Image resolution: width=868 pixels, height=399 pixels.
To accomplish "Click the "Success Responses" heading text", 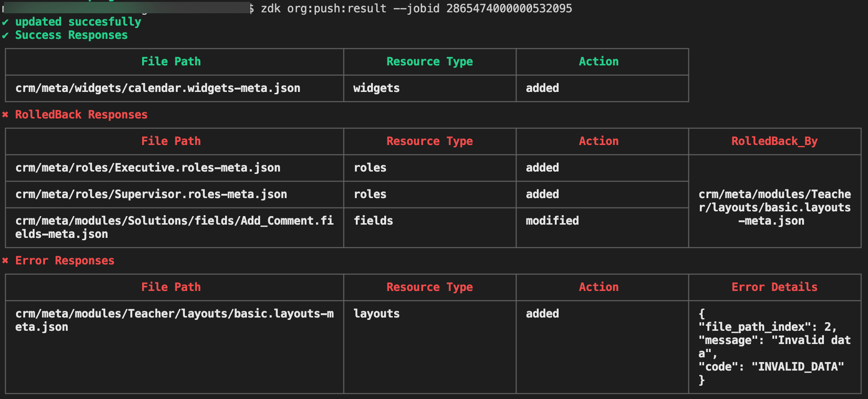I will pyautogui.click(x=71, y=36).
